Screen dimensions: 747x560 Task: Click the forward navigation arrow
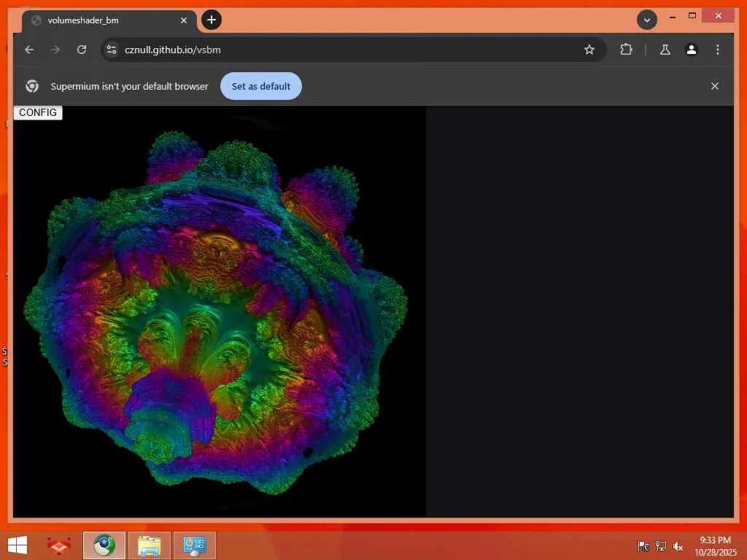coord(55,50)
